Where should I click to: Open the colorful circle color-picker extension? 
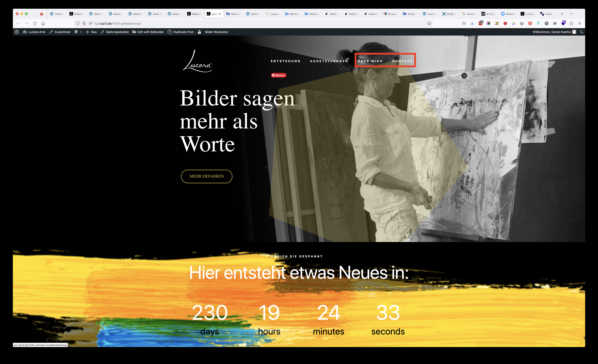(514, 24)
